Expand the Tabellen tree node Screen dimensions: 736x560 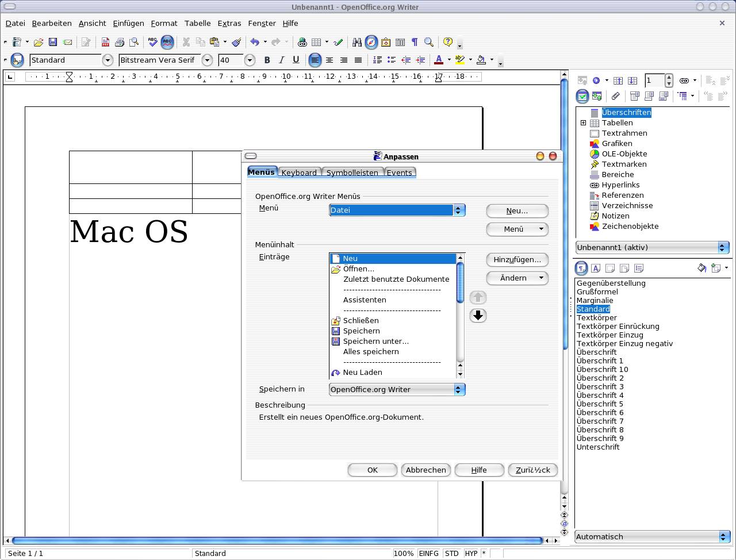tap(583, 122)
